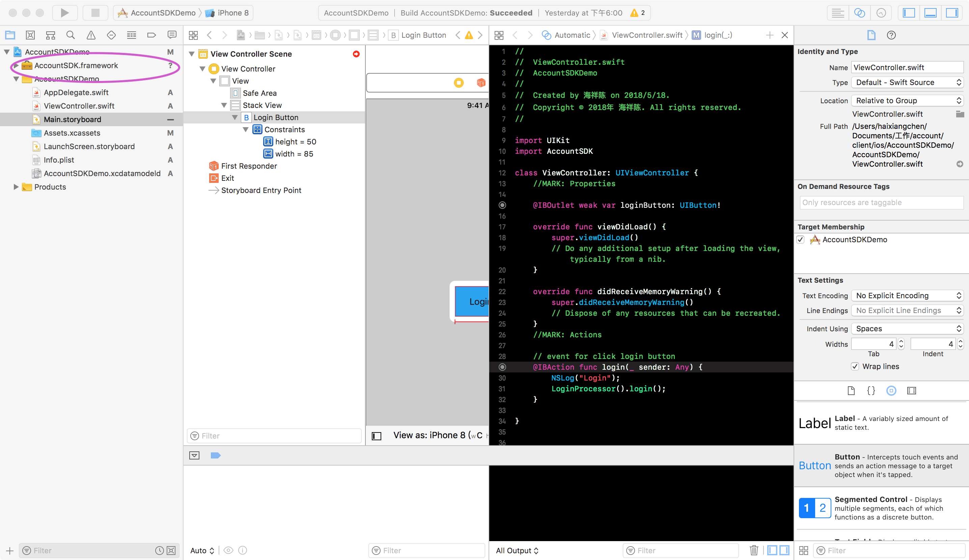Clear the console with the trash icon
Screen dimensions: 969x560
(x=753, y=551)
